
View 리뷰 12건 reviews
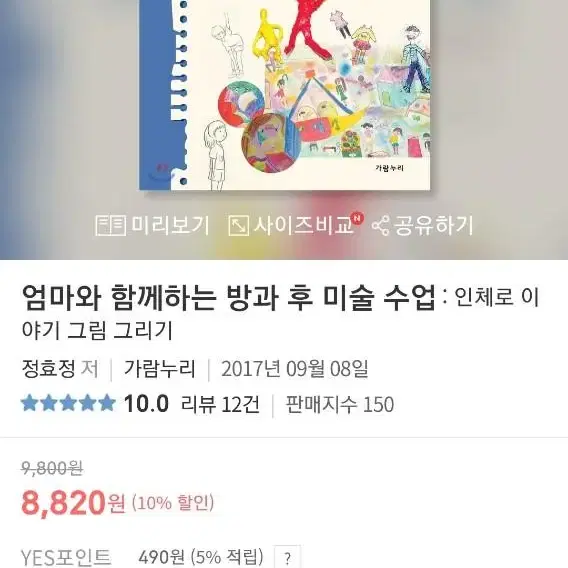click(x=220, y=404)
